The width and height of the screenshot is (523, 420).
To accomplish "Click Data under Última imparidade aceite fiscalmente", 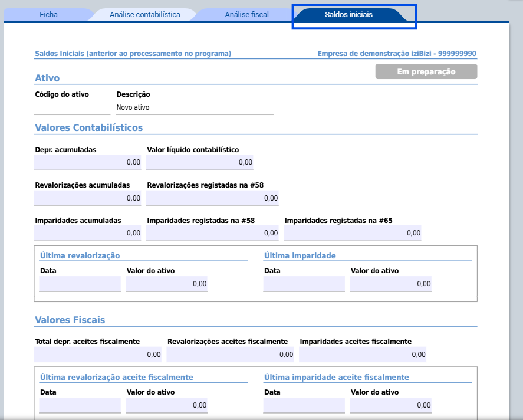I will click(x=304, y=405).
